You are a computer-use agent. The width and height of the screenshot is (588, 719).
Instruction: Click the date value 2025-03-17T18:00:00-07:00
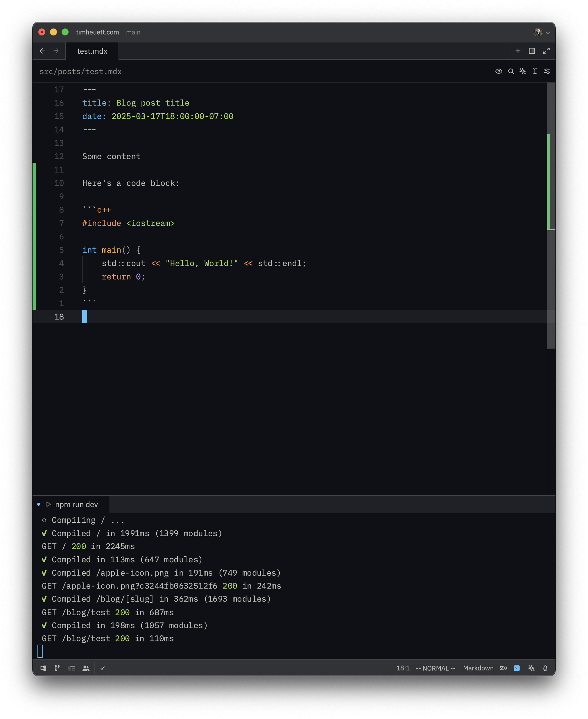point(172,116)
